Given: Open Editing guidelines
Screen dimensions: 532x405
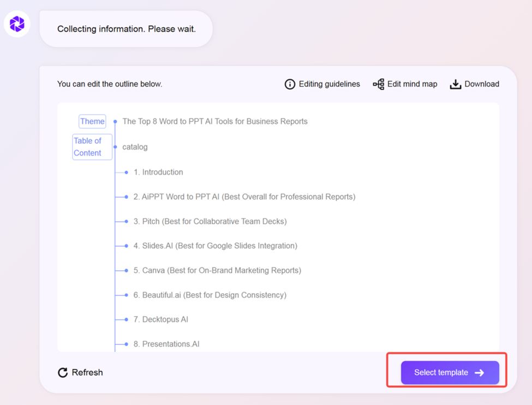Looking at the screenshot, I should point(329,84).
